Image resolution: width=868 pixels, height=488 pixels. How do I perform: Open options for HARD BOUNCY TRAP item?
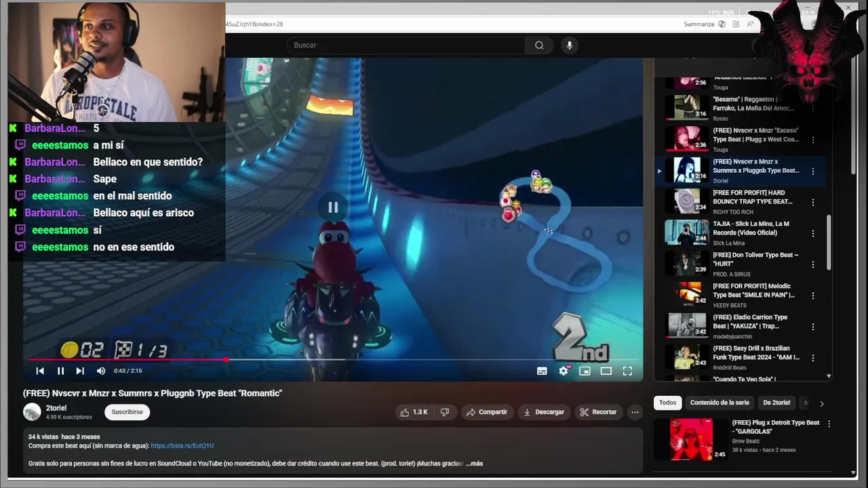[813, 203]
